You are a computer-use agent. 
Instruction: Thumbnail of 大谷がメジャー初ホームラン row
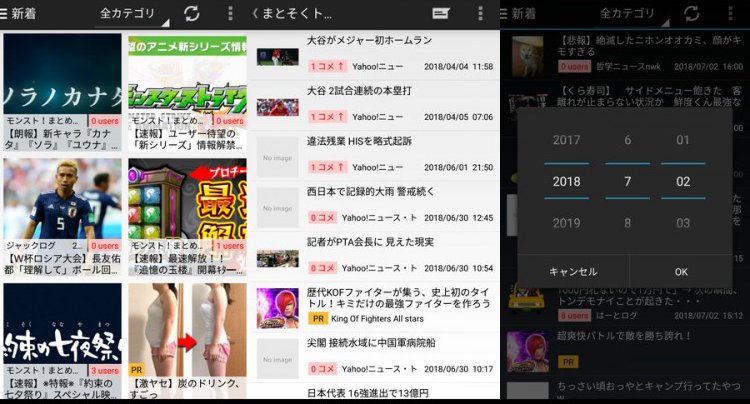point(277,57)
